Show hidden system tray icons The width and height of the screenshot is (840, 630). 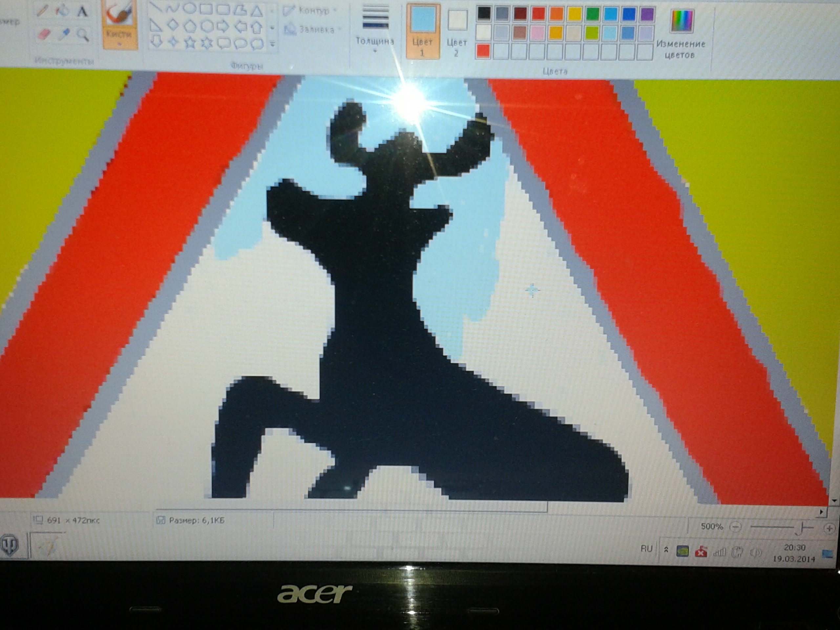pos(666,550)
